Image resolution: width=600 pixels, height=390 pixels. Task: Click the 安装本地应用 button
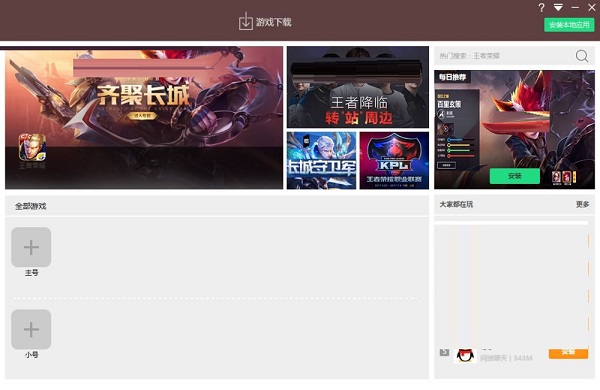pos(569,25)
